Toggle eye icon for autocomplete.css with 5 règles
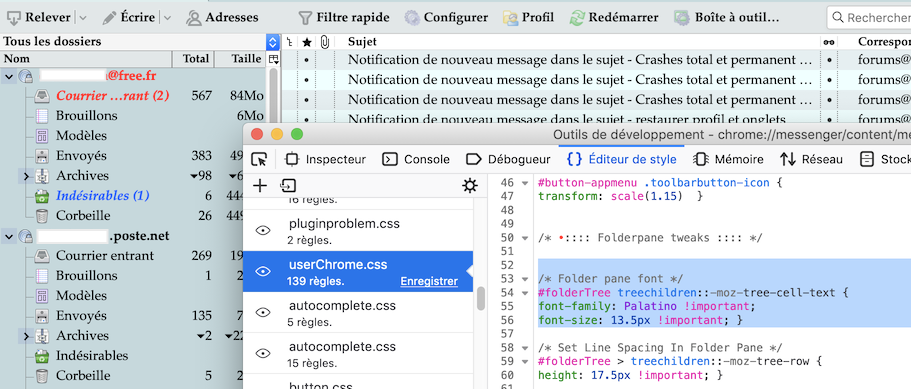Image resolution: width=911 pixels, height=389 pixels. pyautogui.click(x=263, y=312)
